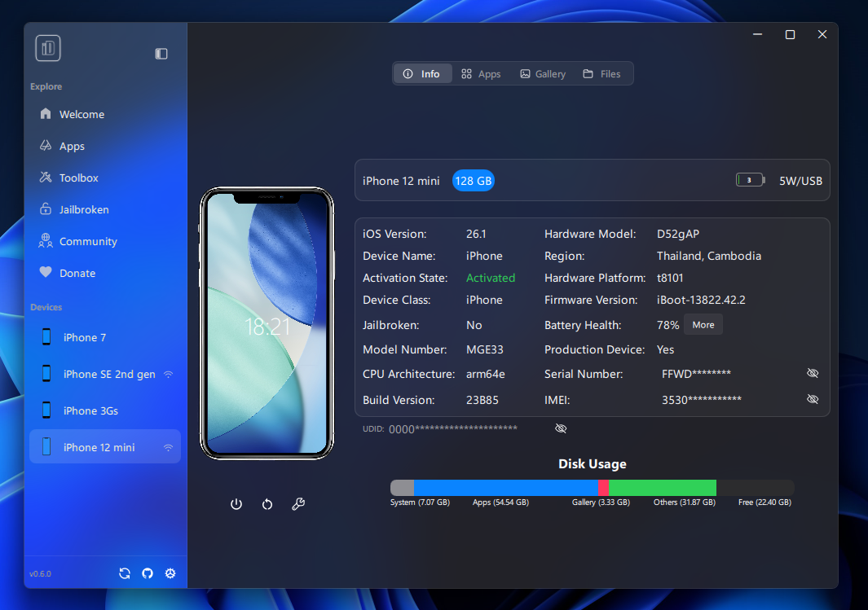The width and height of the screenshot is (868, 610).
Task: Go to the Jailbroken section
Action: [x=104, y=209]
